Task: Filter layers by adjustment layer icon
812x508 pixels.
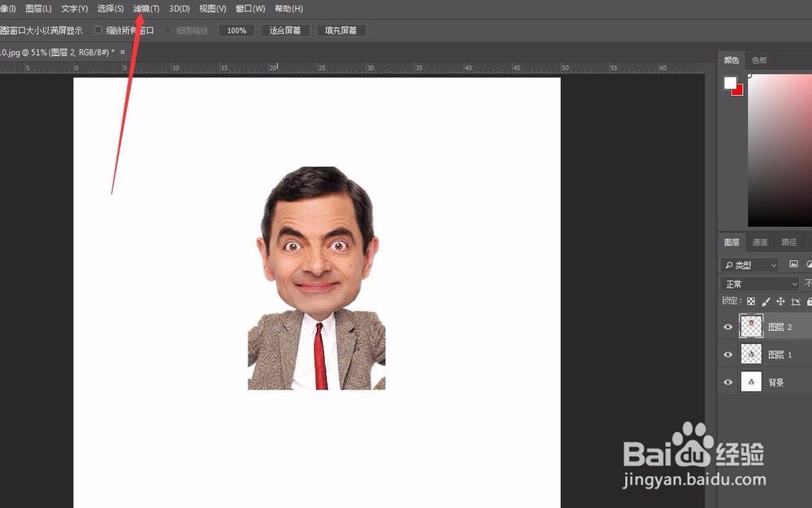Action: click(809, 264)
